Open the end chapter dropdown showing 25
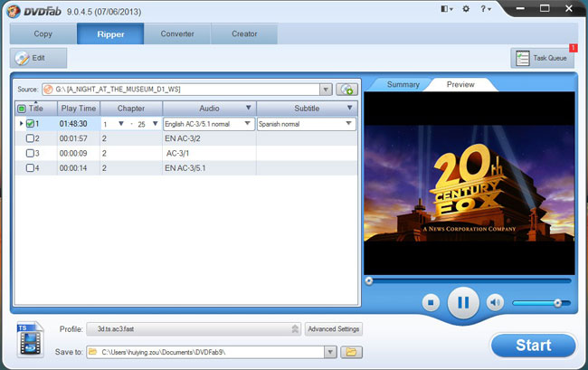588x370 pixels. pos(155,123)
